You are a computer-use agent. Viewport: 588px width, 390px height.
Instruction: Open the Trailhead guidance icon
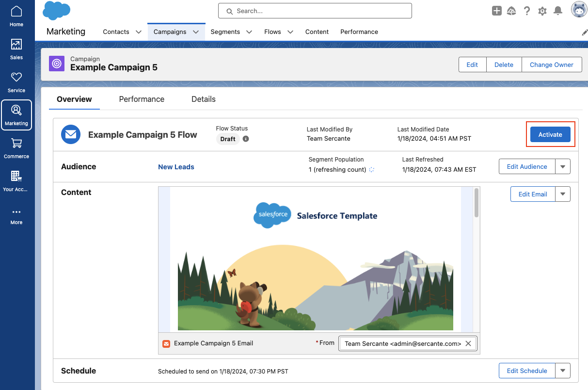point(511,11)
